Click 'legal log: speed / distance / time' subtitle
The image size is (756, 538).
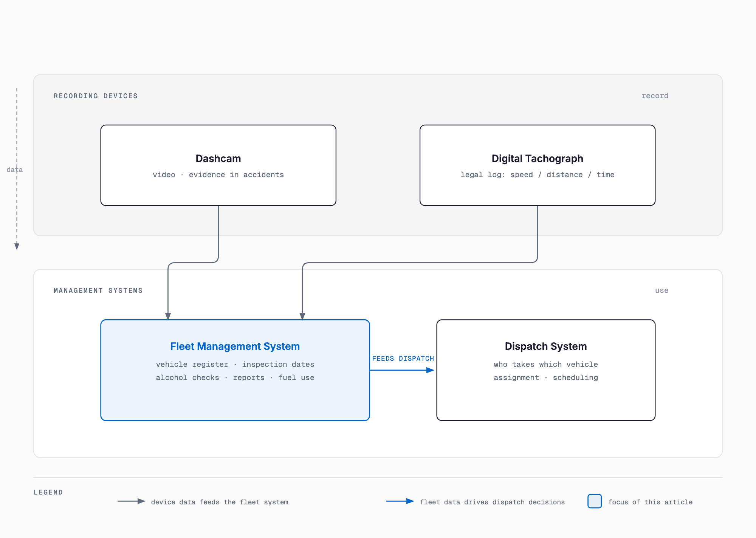(x=537, y=175)
